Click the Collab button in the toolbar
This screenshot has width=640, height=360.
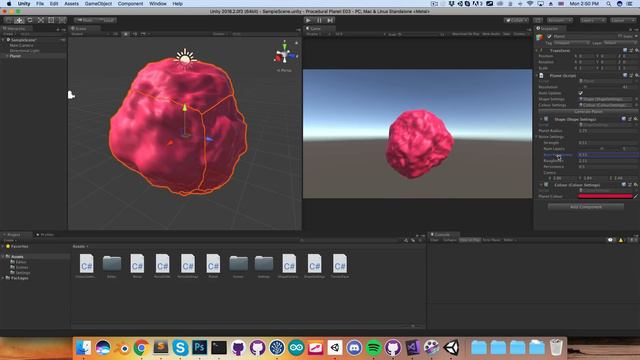[x=516, y=20]
